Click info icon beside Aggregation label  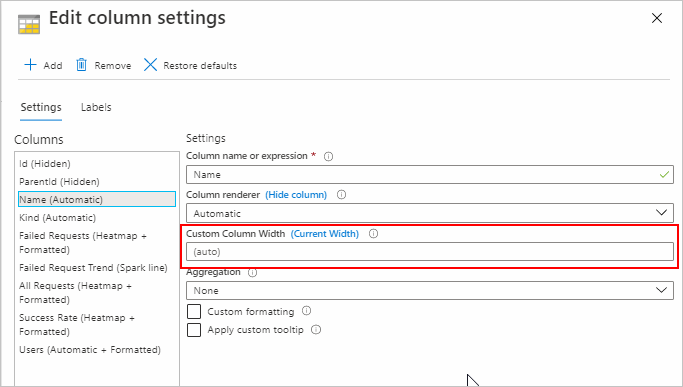253,272
